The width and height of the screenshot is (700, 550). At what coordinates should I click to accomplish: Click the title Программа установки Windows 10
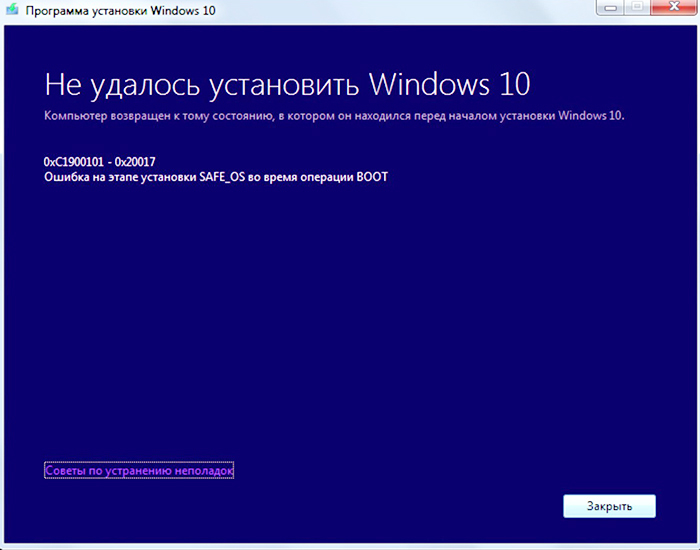[x=121, y=10]
